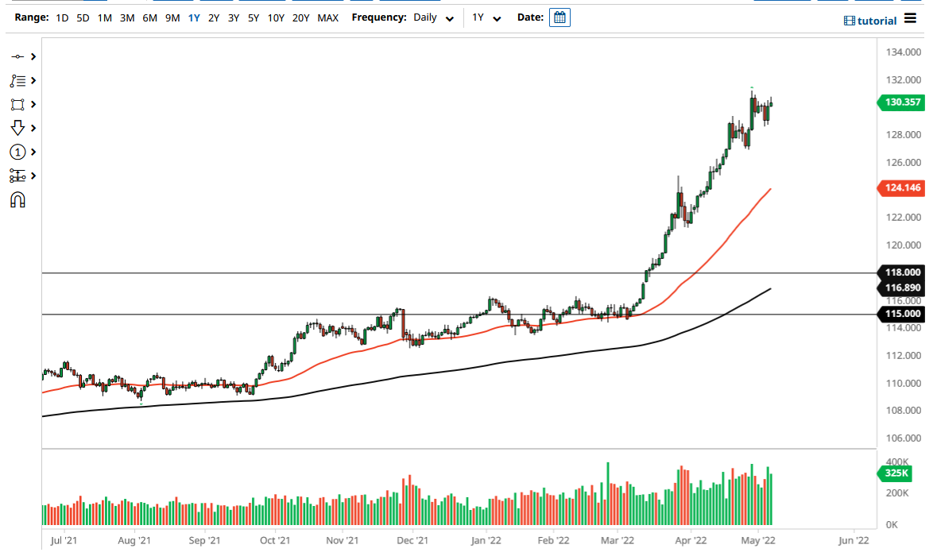Select the annotations list tool

point(19,80)
